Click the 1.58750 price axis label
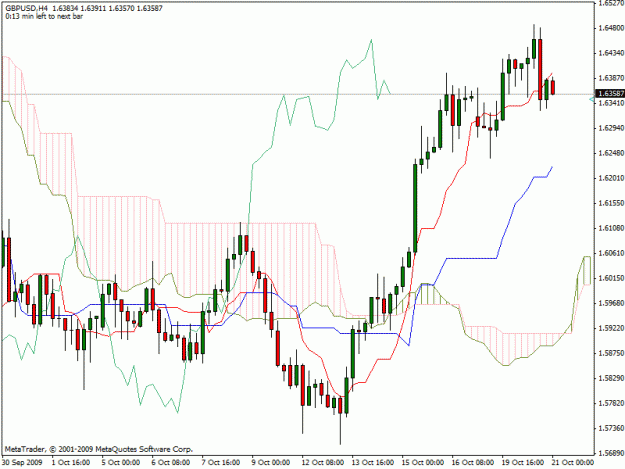 [x=611, y=353]
